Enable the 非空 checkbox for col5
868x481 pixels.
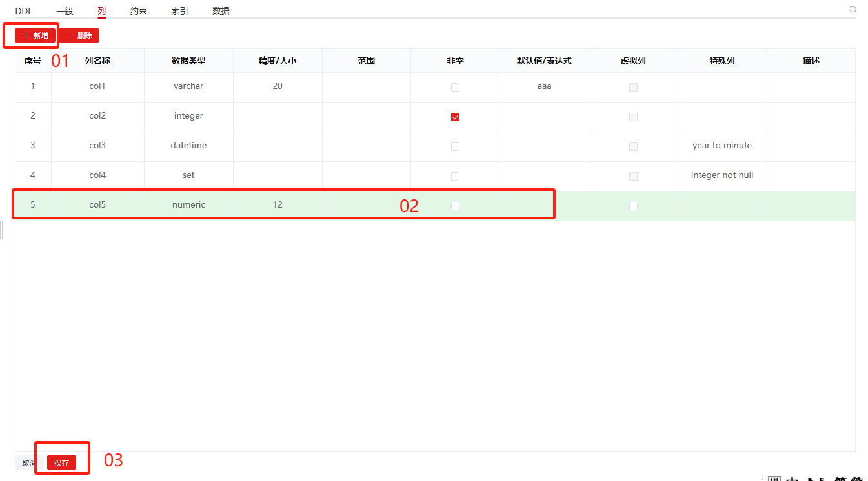tap(455, 206)
